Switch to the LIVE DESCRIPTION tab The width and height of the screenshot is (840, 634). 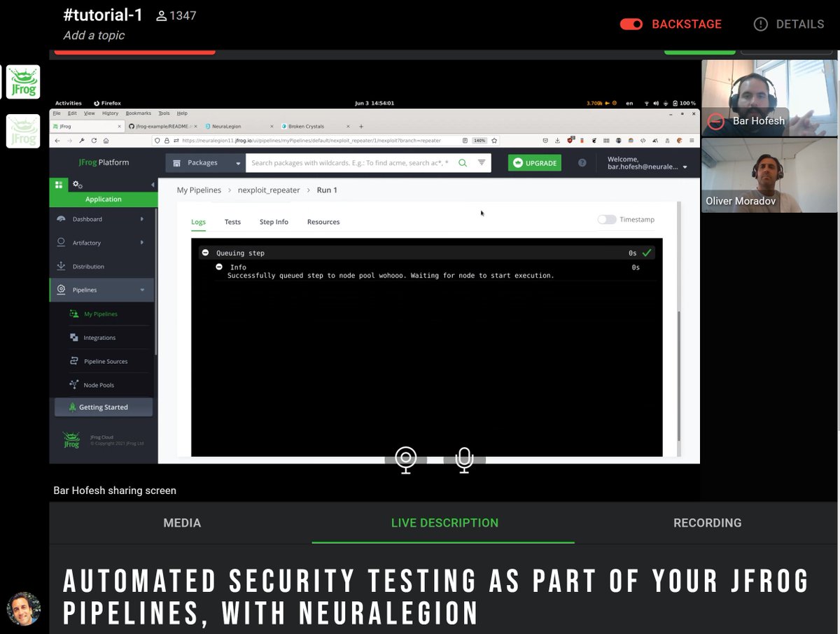pos(444,523)
